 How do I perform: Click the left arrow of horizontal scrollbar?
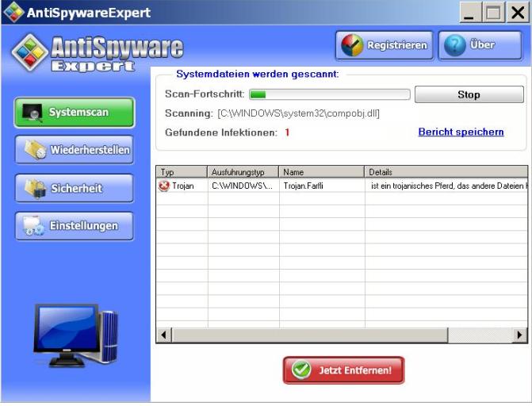coord(164,335)
